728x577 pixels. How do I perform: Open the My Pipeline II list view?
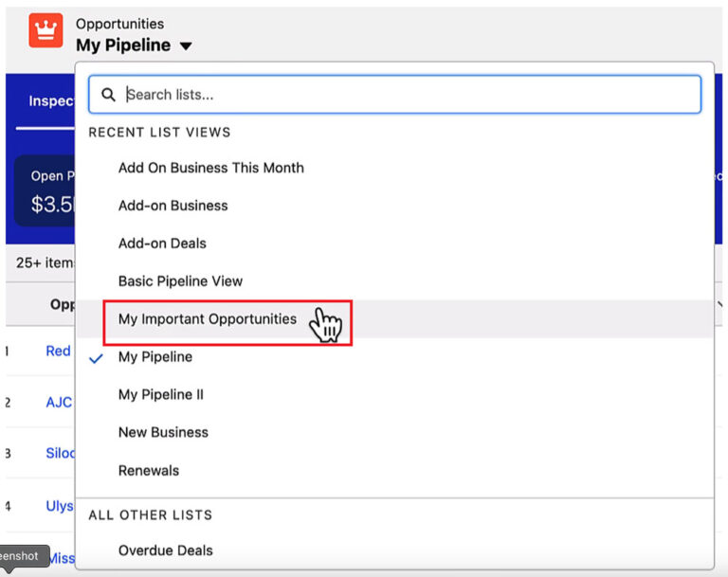(x=160, y=395)
